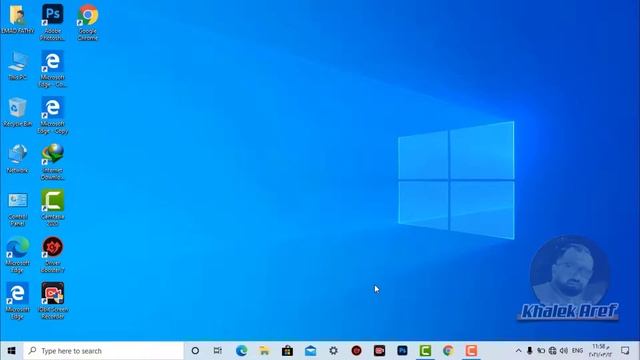Image resolution: width=640 pixels, height=360 pixels.
Task: Open the taskbar clock and date
Action: [x=600, y=351]
